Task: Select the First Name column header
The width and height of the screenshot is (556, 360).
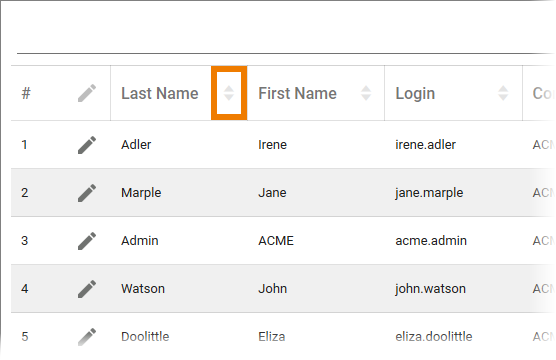Action: (x=298, y=94)
